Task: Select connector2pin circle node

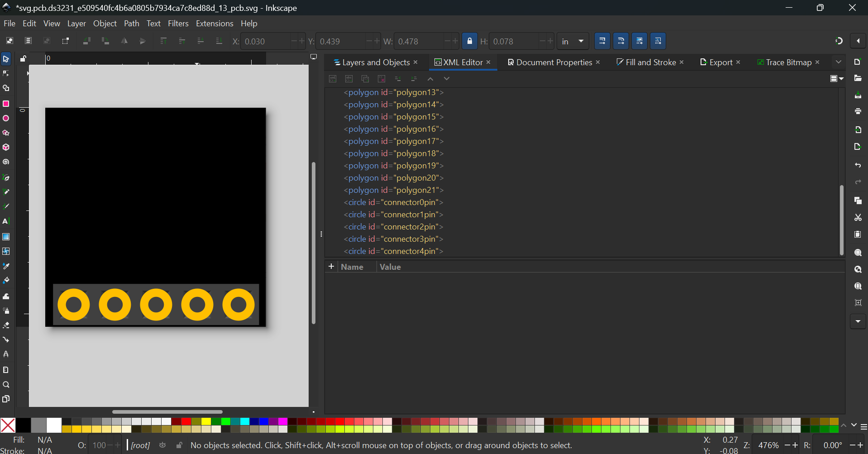Action: [393, 227]
